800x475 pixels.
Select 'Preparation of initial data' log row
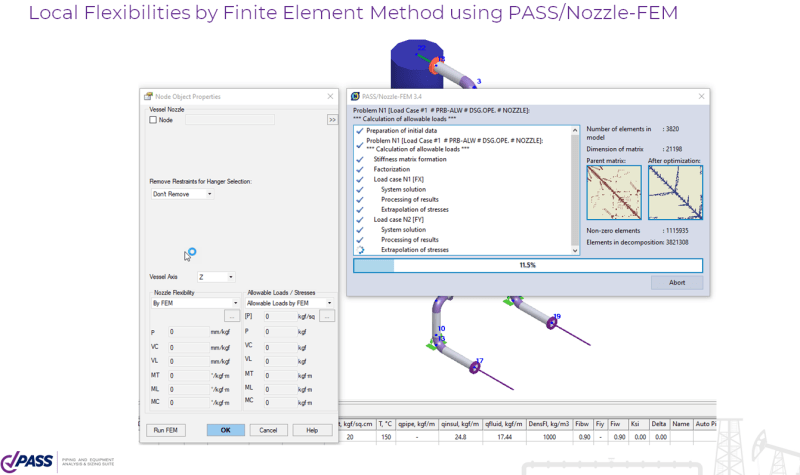click(x=402, y=131)
